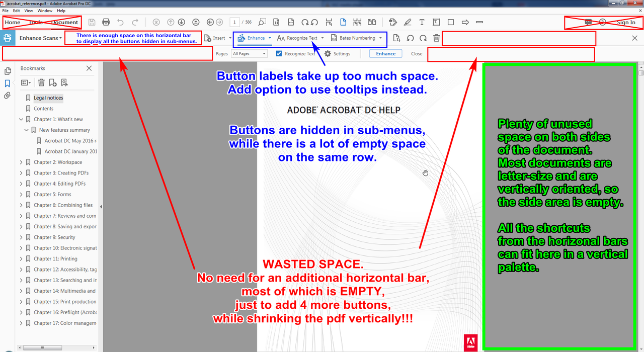This screenshot has width=644, height=352.
Task: Find the current bookmark icon
Action: [64, 82]
